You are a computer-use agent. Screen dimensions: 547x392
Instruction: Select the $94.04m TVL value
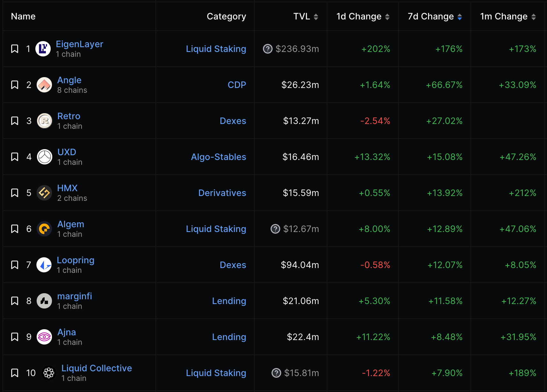coord(300,265)
